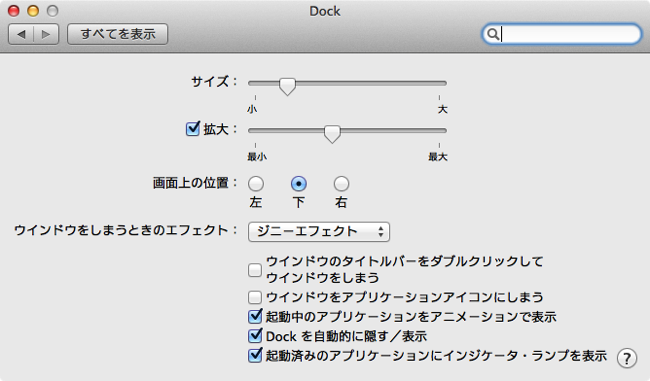Image resolution: width=650 pixels, height=381 pixels.
Task: Uncheck インジケータ・ランプを表示 checkbox
Action: point(255,355)
